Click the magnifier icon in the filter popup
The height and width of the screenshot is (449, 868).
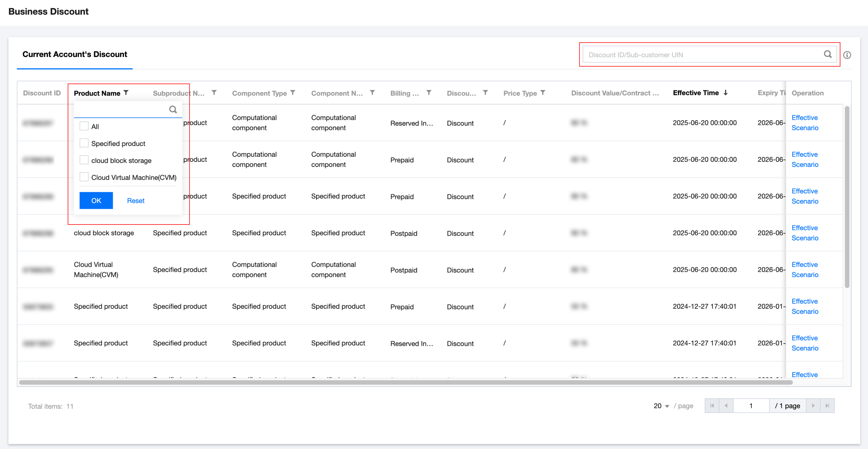pos(173,109)
